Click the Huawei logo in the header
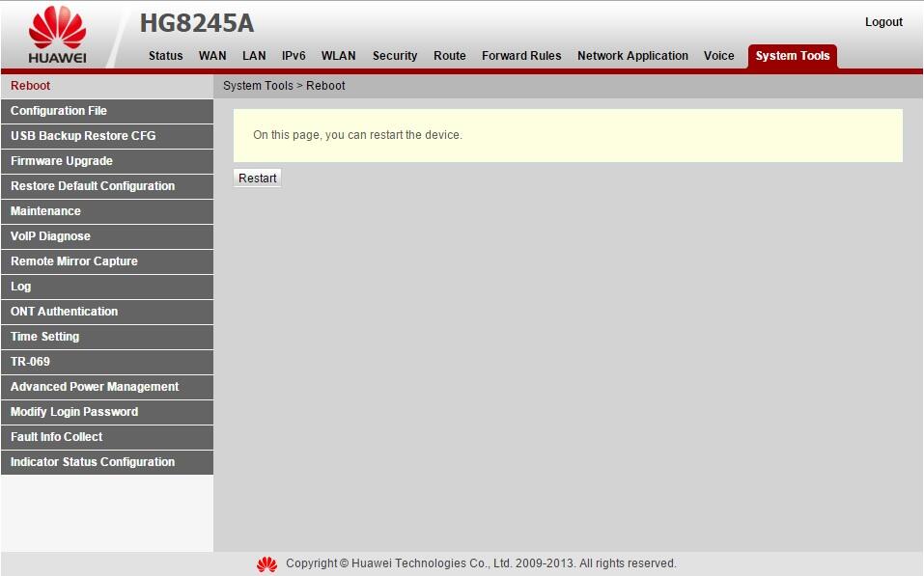The width and height of the screenshot is (924, 576). point(57,35)
